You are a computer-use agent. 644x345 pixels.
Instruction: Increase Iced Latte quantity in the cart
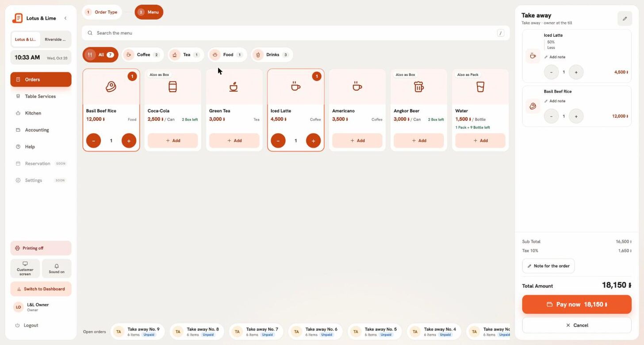(576, 72)
